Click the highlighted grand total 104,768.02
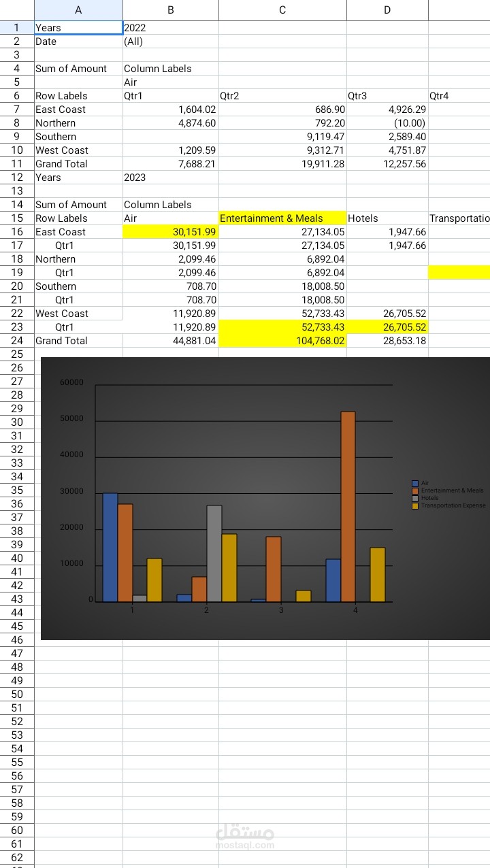The image size is (490, 868). click(282, 341)
